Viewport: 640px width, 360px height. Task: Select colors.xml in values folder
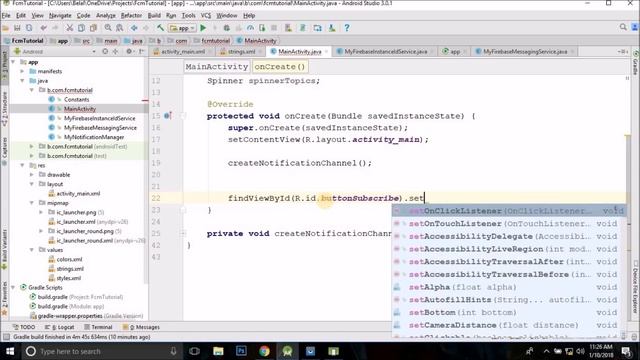(69, 260)
